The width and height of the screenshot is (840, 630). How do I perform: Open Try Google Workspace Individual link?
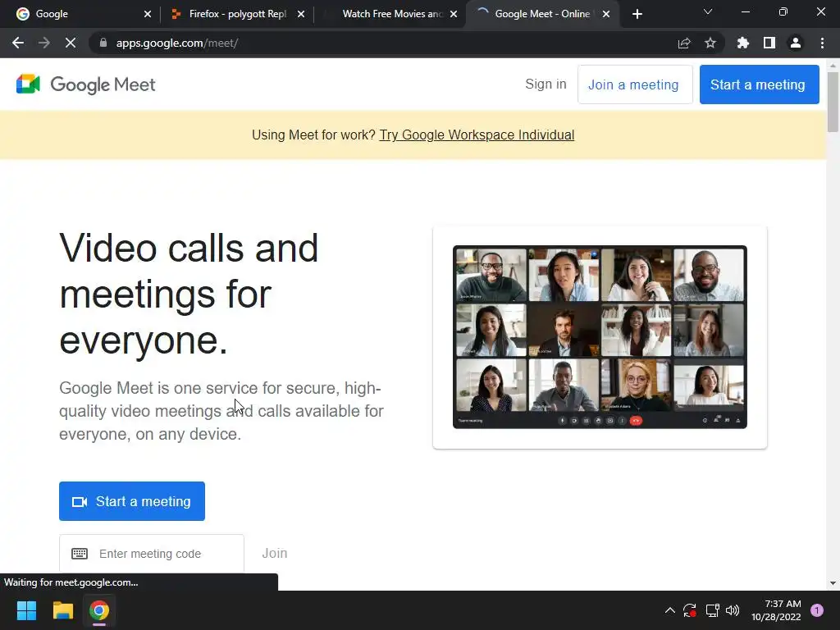point(477,135)
